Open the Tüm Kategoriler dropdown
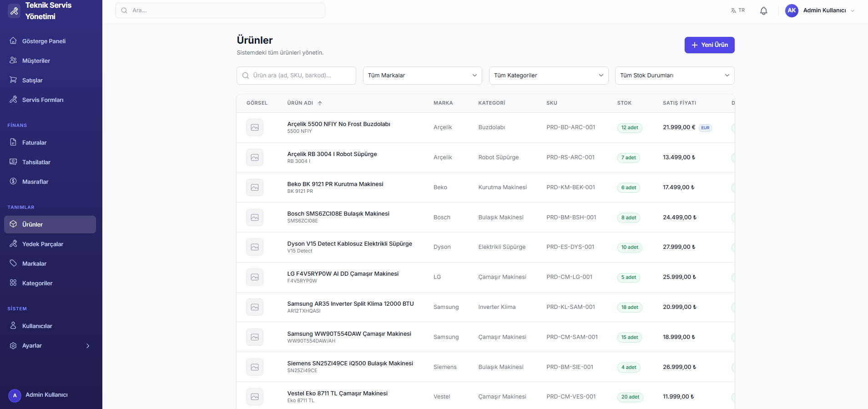The image size is (868, 409). coord(548,76)
